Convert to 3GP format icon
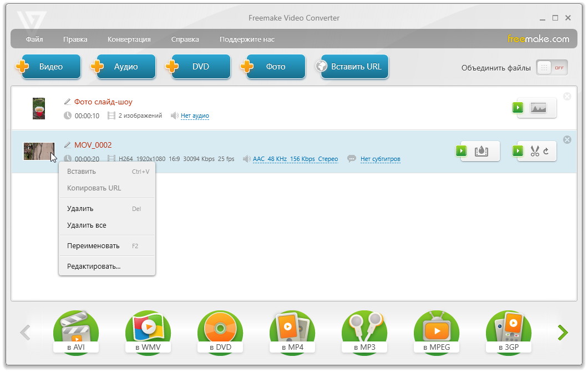588x372 pixels. coord(509,332)
